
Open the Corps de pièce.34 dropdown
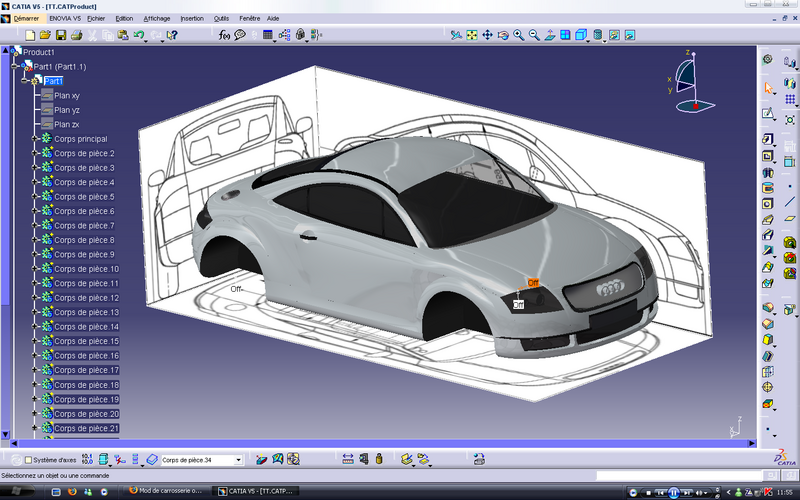pos(238,460)
